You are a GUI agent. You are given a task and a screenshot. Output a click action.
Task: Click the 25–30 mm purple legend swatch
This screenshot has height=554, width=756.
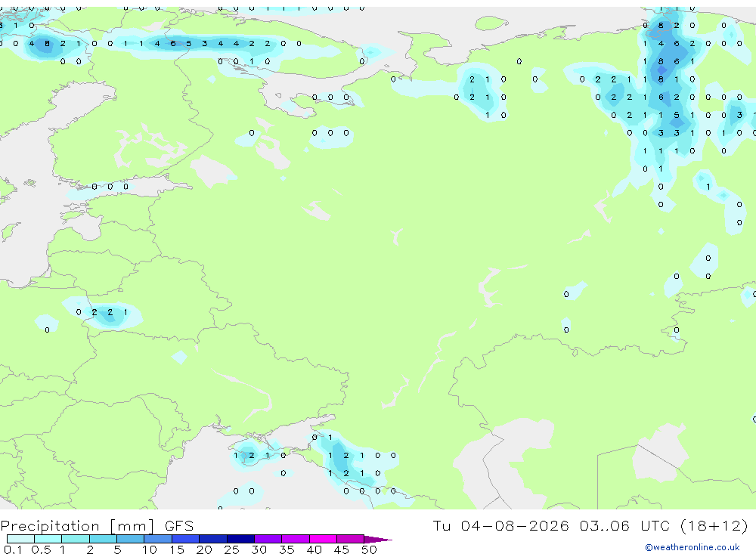[x=240, y=539]
